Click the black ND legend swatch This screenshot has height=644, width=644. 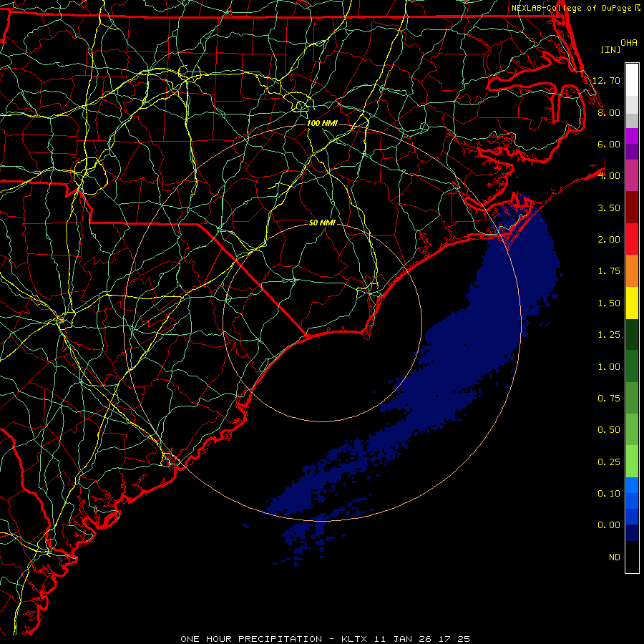coord(632,557)
